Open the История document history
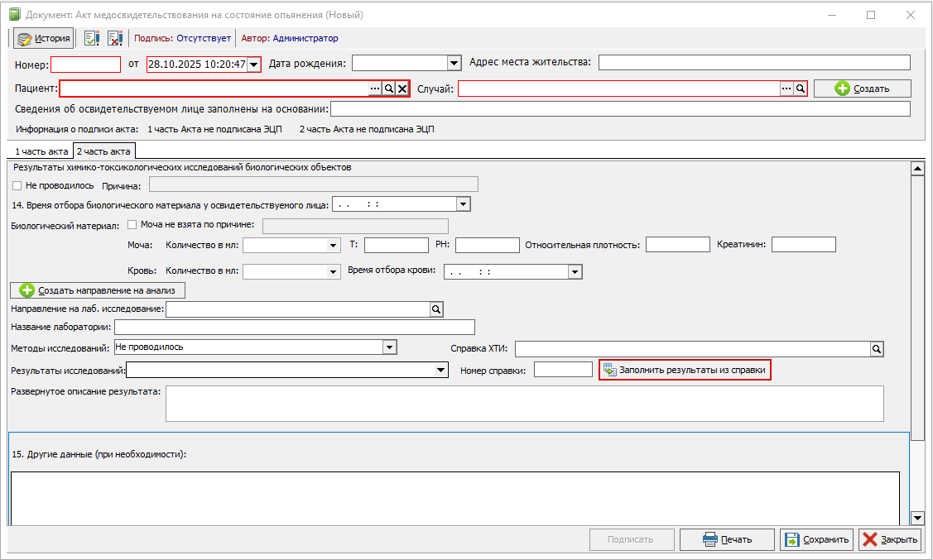The image size is (933, 560). point(44,38)
